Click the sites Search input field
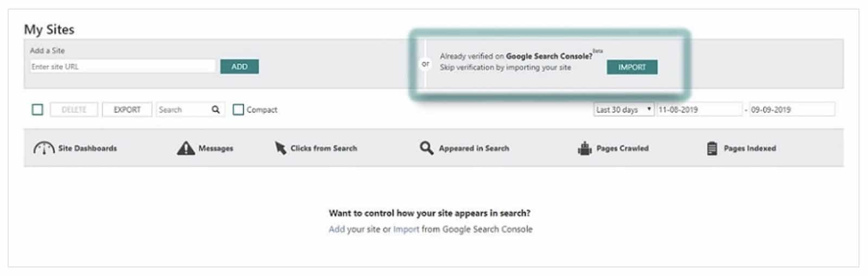868x276 pixels. click(x=183, y=109)
